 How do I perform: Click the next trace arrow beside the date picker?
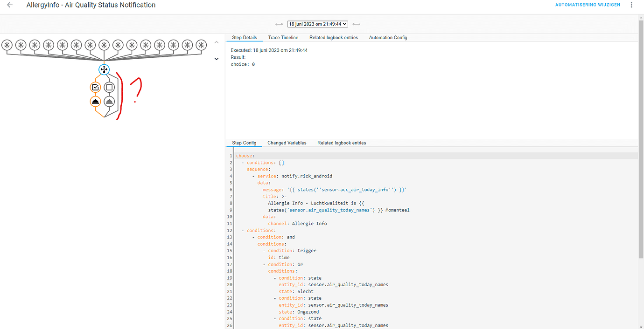(x=356, y=24)
